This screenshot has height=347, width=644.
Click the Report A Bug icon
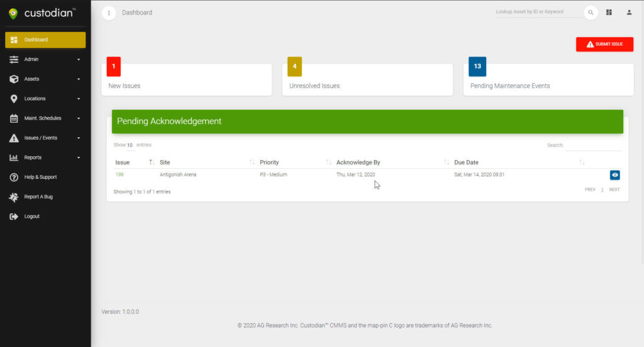(x=14, y=197)
